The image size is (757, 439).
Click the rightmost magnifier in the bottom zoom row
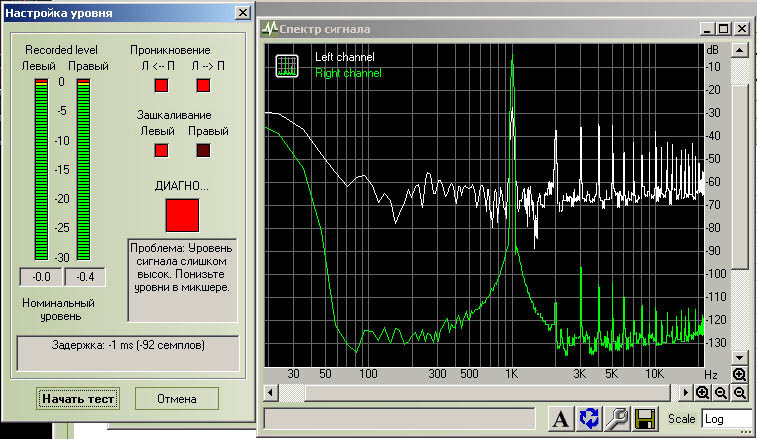coord(740,392)
